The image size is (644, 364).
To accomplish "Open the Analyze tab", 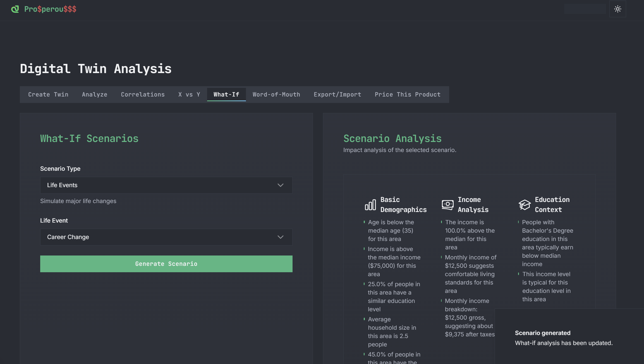I will click(x=95, y=95).
